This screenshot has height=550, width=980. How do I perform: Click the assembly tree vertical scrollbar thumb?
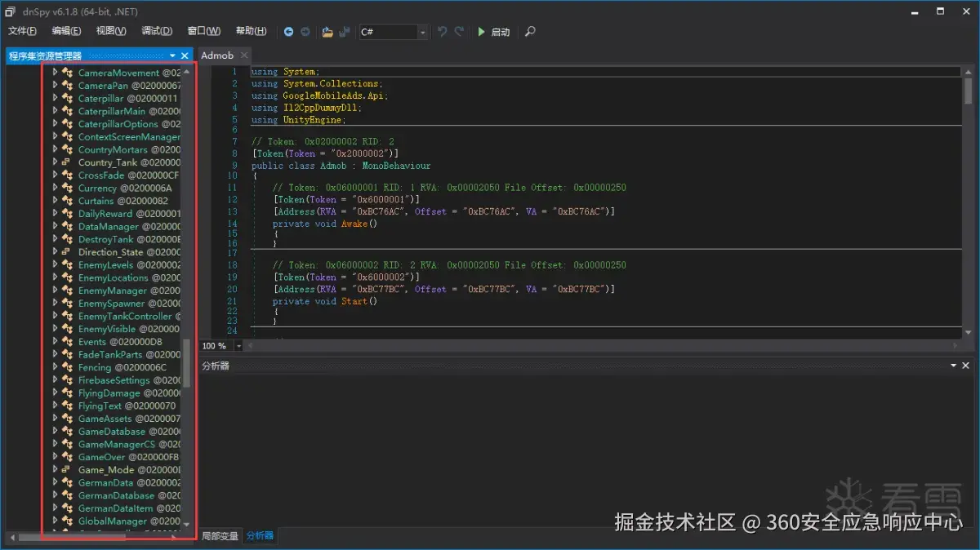click(186, 363)
